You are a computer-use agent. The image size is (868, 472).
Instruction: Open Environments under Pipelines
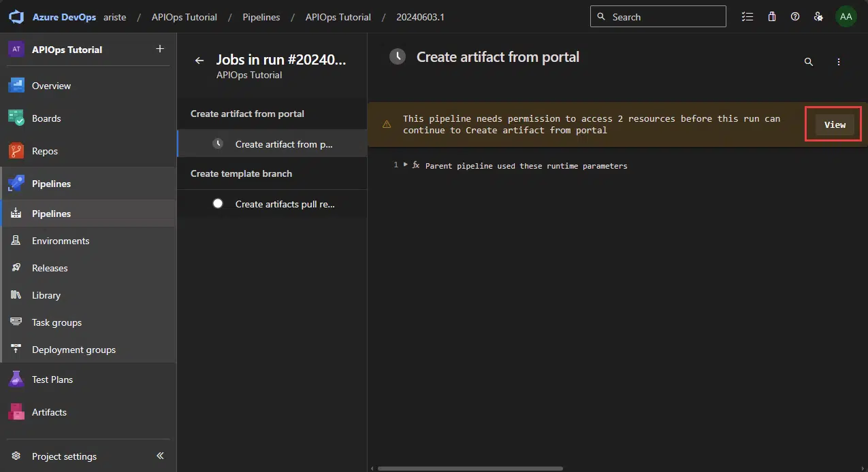click(x=61, y=241)
